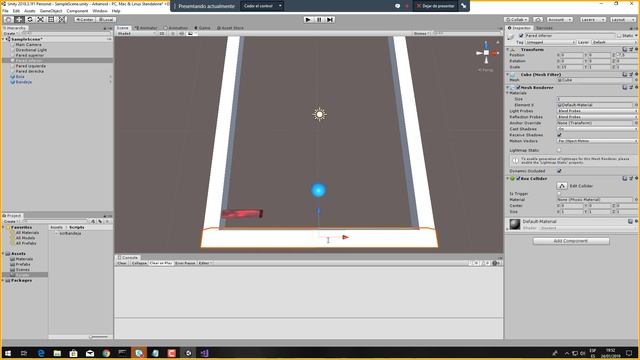Toggle the Static checkbox
The width and height of the screenshot is (640, 360).
[619, 36]
